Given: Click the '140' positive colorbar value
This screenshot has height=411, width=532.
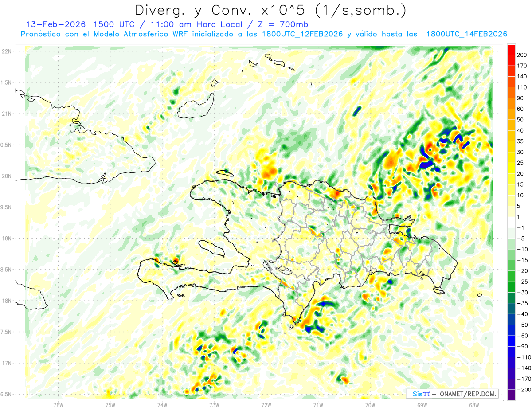Looking at the screenshot, I should [523, 76].
